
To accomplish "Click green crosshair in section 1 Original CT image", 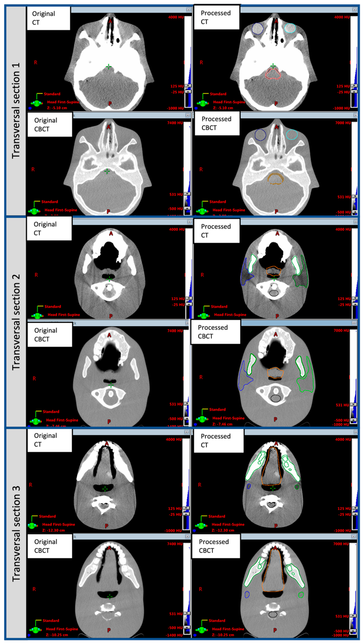I will tap(108, 67).
